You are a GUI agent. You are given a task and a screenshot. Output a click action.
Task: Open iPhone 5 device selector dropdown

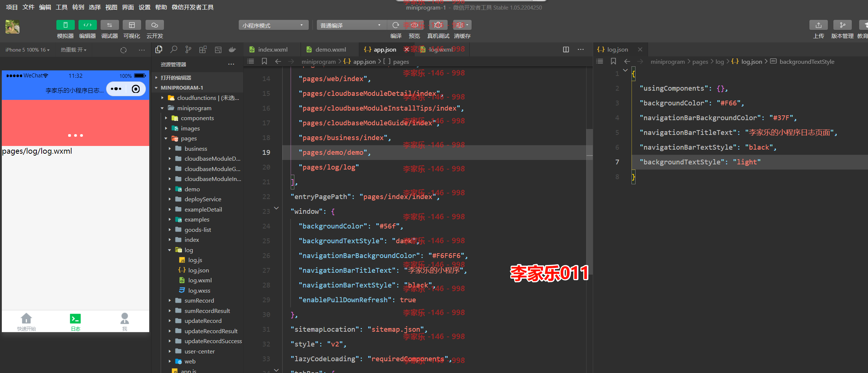27,50
